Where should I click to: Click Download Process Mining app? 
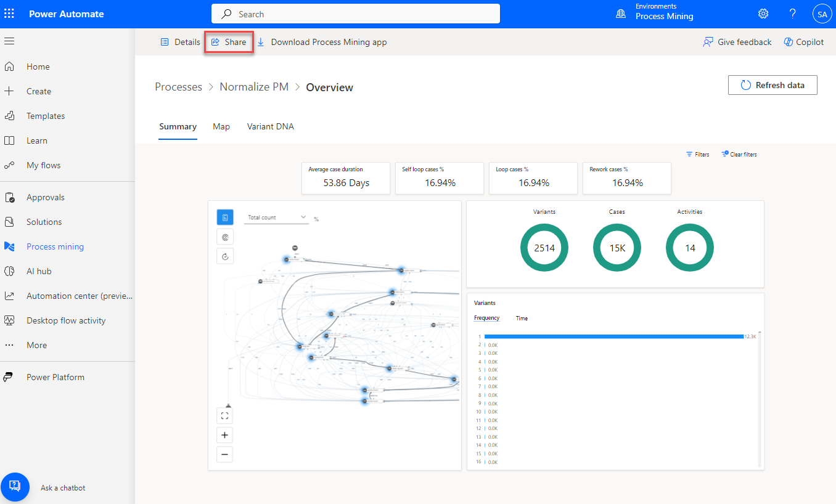tap(322, 42)
